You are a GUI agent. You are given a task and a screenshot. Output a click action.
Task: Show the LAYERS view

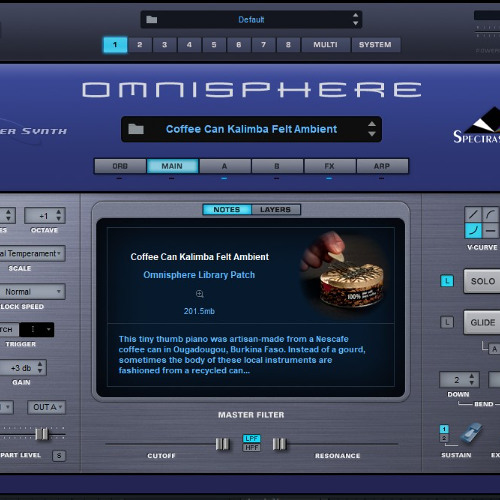pos(276,209)
